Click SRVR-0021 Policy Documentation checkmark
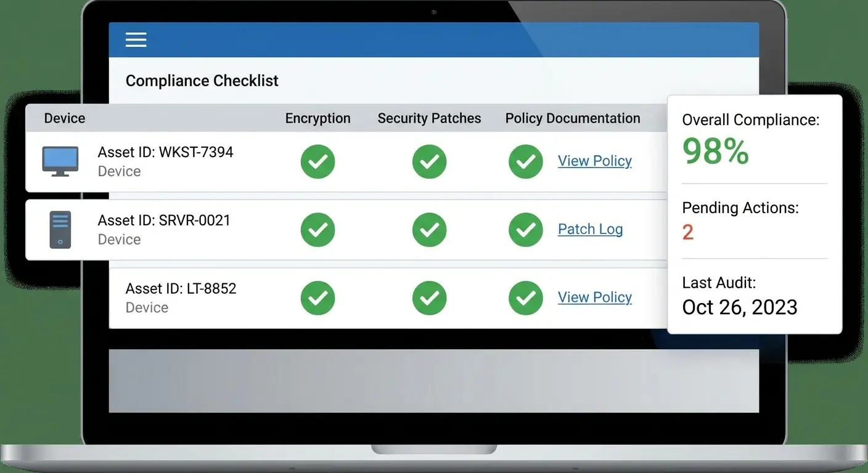The height and width of the screenshot is (473, 868). pyautogui.click(x=525, y=230)
